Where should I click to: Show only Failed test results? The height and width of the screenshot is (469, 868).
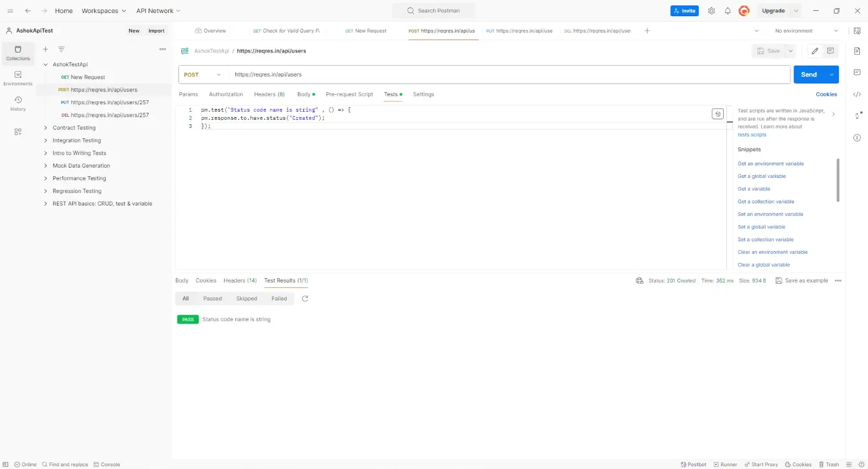[x=279, y=299]
